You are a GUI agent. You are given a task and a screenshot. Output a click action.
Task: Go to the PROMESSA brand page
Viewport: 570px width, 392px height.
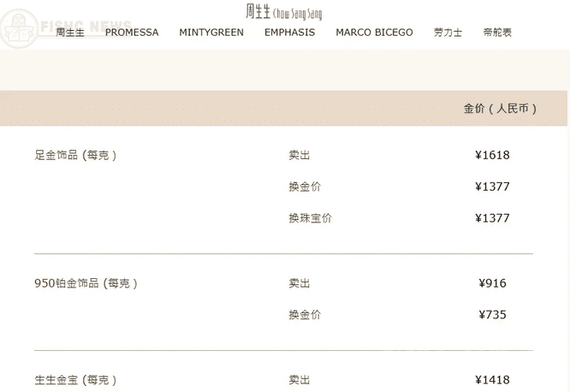click(132, 33)
